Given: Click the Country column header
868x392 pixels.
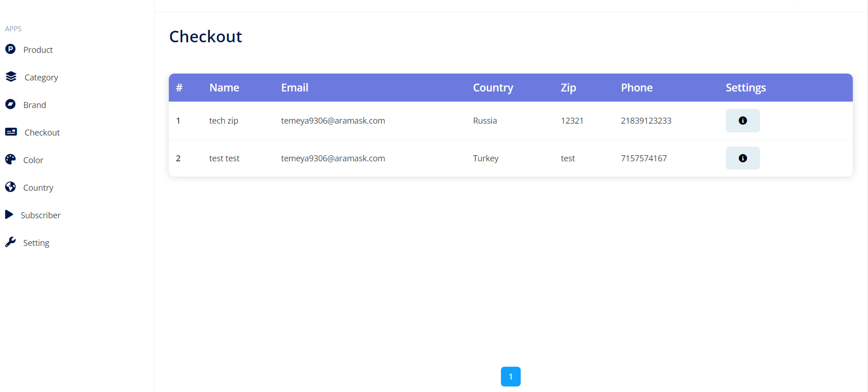Looking at the screenshot, I should click(493, 88).
